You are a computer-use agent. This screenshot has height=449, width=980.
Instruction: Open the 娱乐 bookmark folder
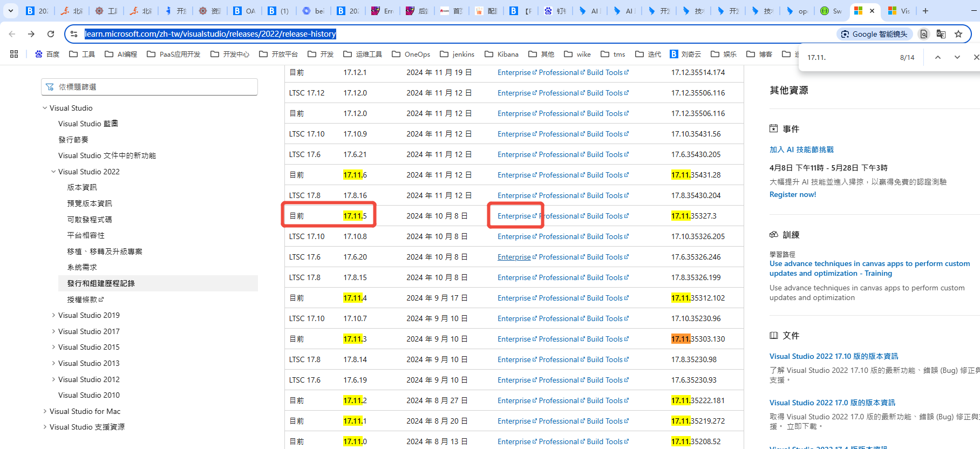[x=724, y=54]
